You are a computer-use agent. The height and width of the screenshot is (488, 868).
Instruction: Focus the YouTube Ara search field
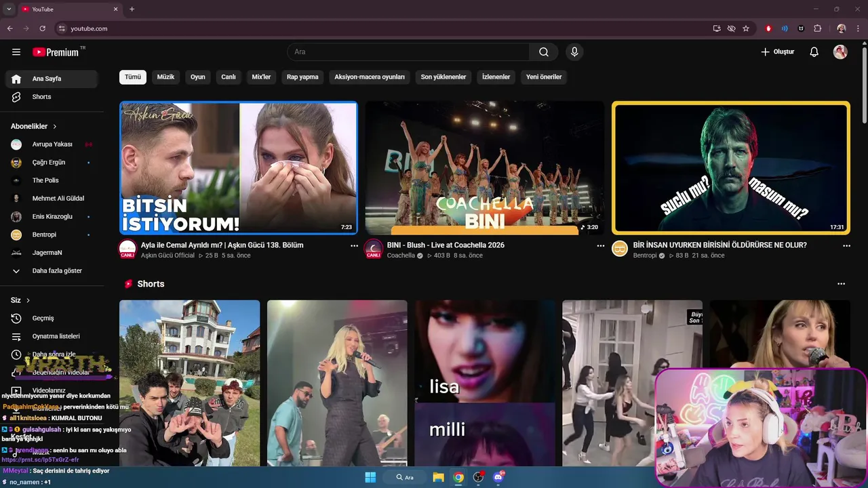(x=408, y=52)
